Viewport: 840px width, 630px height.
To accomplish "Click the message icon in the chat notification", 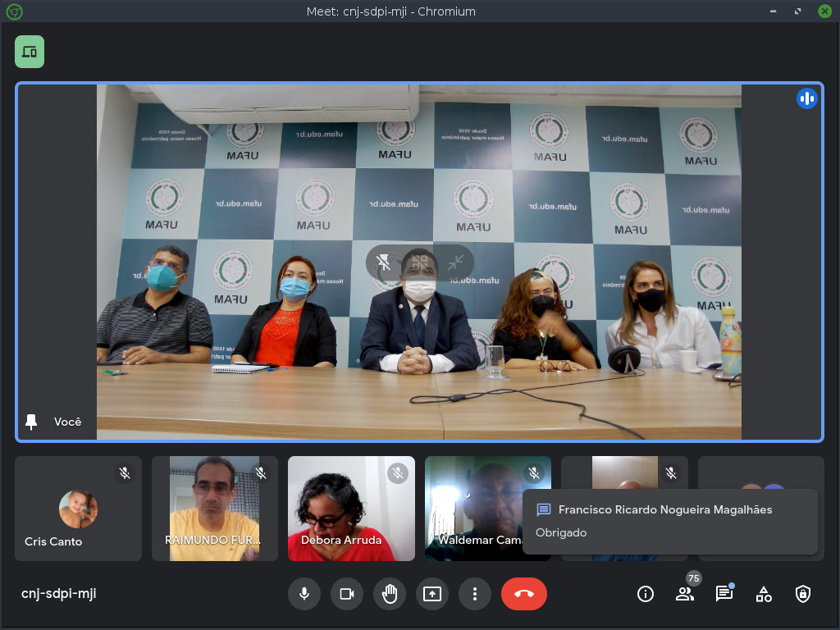I will tap(544, 509).
